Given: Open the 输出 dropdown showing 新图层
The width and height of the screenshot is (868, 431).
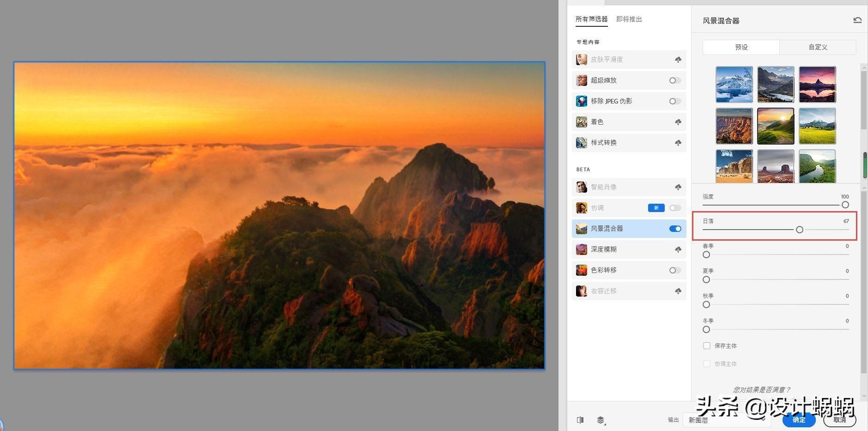Looking at the screenshot, I should coord(727,420).
